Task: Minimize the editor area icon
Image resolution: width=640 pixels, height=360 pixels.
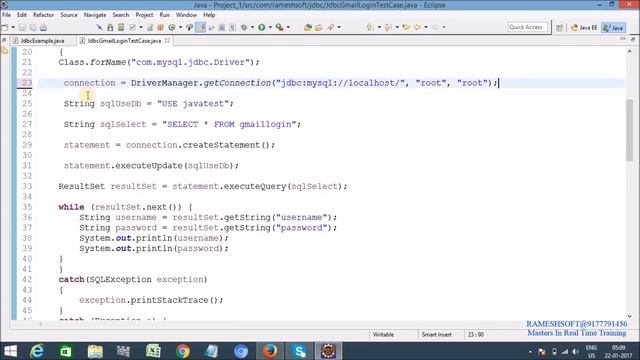Action: tap(622, 39)
